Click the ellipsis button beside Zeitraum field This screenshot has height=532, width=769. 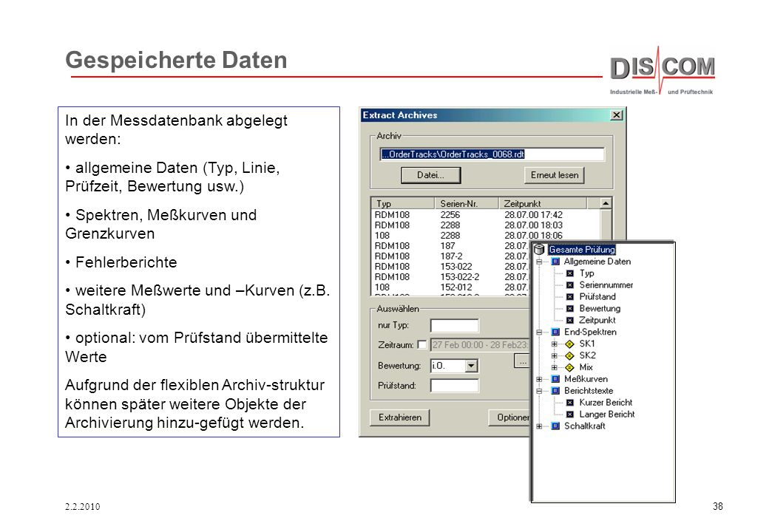coord(522,361)
